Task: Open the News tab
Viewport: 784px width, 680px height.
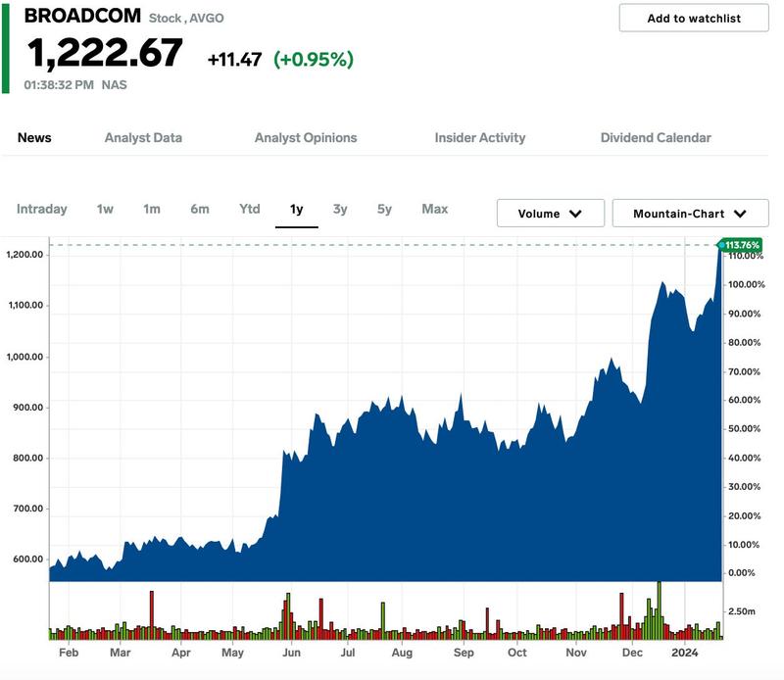Action: pos(34,137)
